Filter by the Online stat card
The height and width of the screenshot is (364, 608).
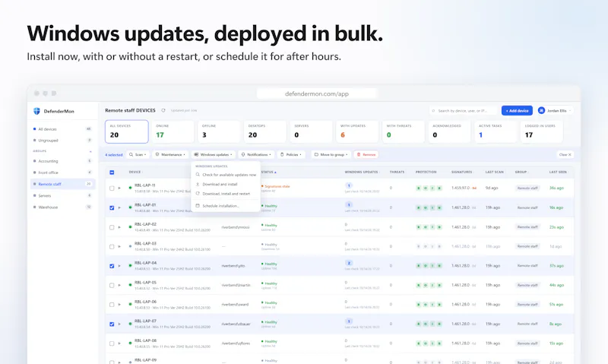(173, 131)
